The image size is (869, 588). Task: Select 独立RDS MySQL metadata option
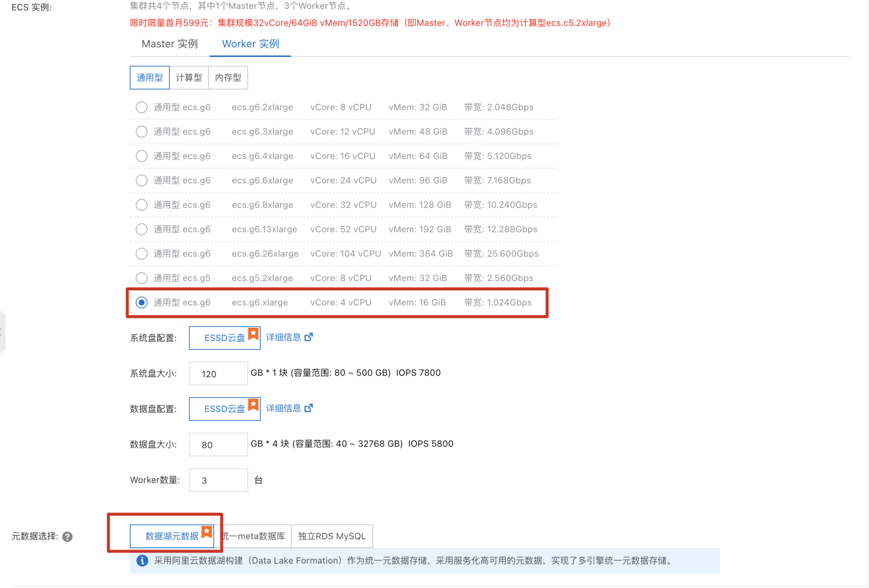(332, 536)
